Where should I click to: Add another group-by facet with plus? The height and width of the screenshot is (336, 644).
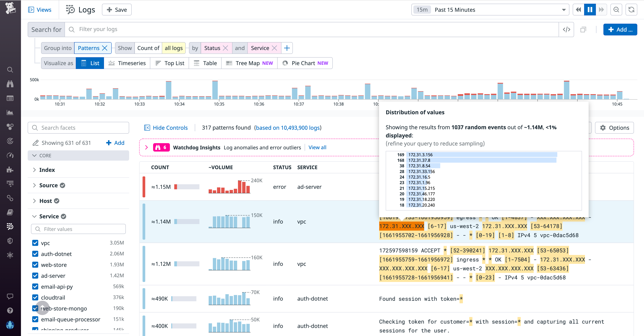tap(287, 48)
